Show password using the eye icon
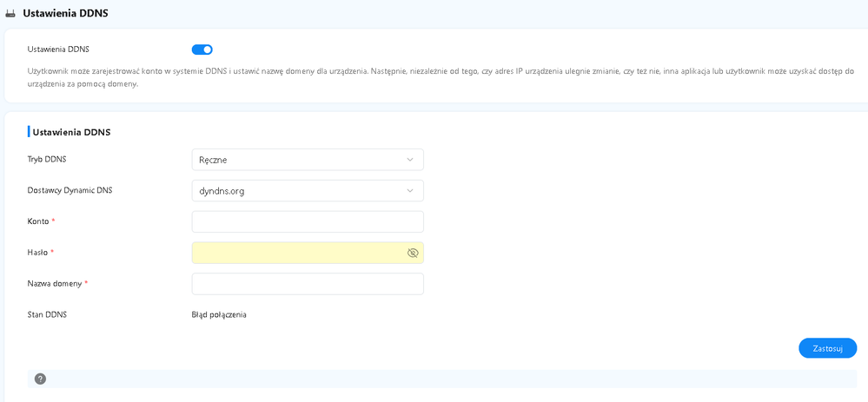868x402 pixels. pyautogui.click(x=413, y=253)
